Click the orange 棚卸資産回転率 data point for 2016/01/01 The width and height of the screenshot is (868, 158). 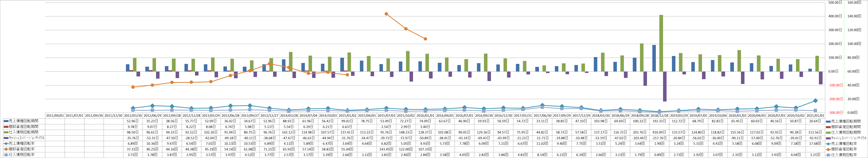pos(425,39)
